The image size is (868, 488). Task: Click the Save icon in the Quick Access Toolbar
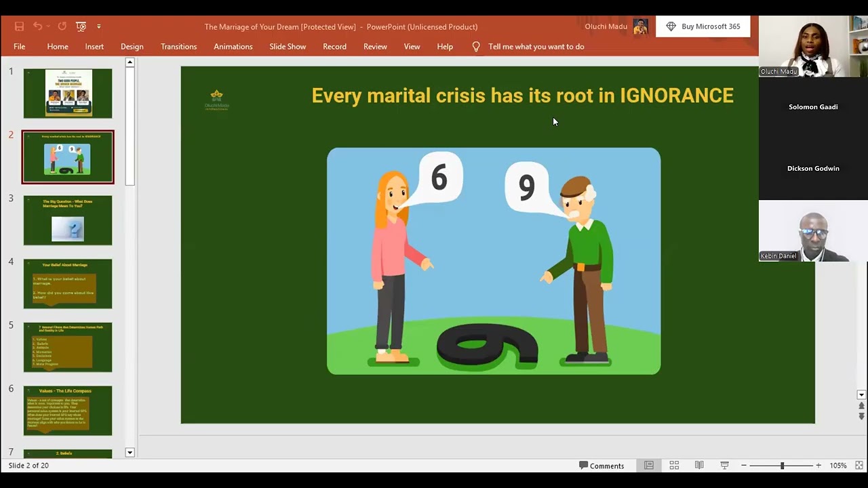point(19,26)
